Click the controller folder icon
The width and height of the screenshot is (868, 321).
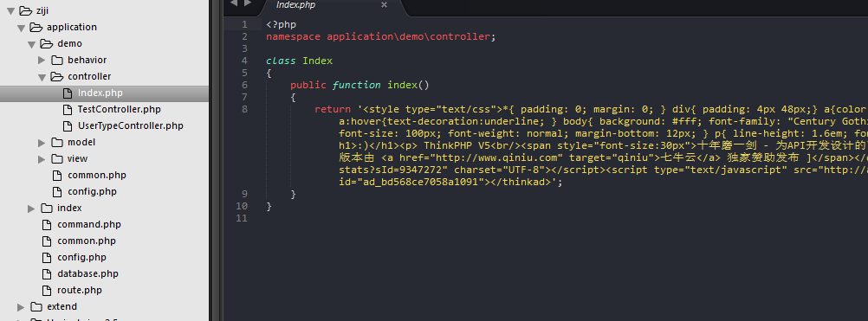coord(57,76)
